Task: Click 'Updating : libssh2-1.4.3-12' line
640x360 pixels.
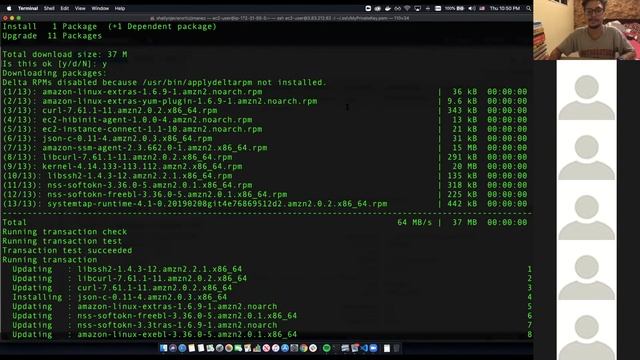Action: coord(127,269)
